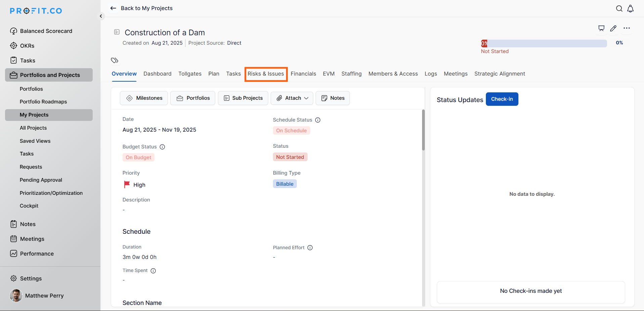The image size is (644, 311).
Task: Open the three-dot more options menu
Action: point(627,28)
